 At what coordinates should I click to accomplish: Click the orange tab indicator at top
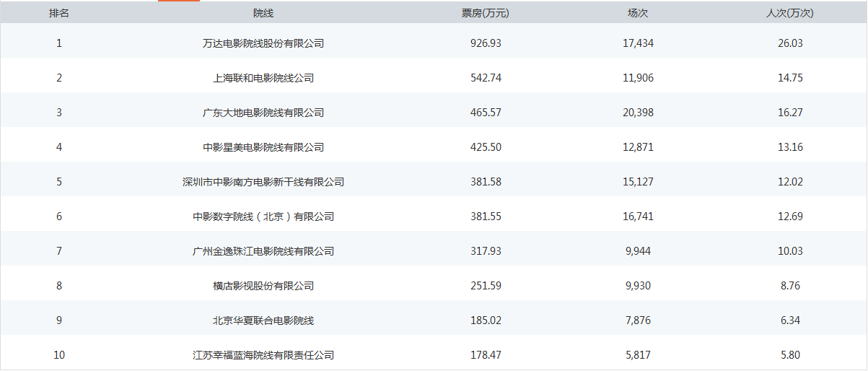(179, 1)
